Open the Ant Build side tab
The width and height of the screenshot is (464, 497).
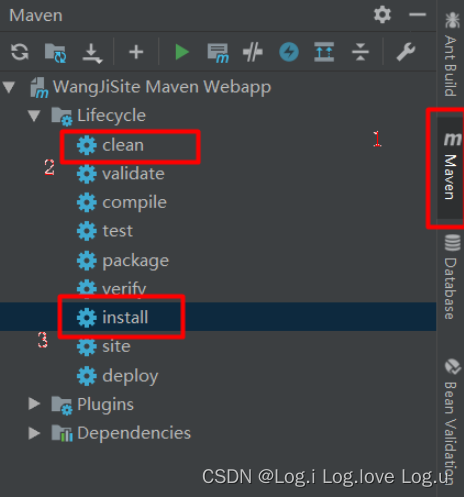point(451,54)
